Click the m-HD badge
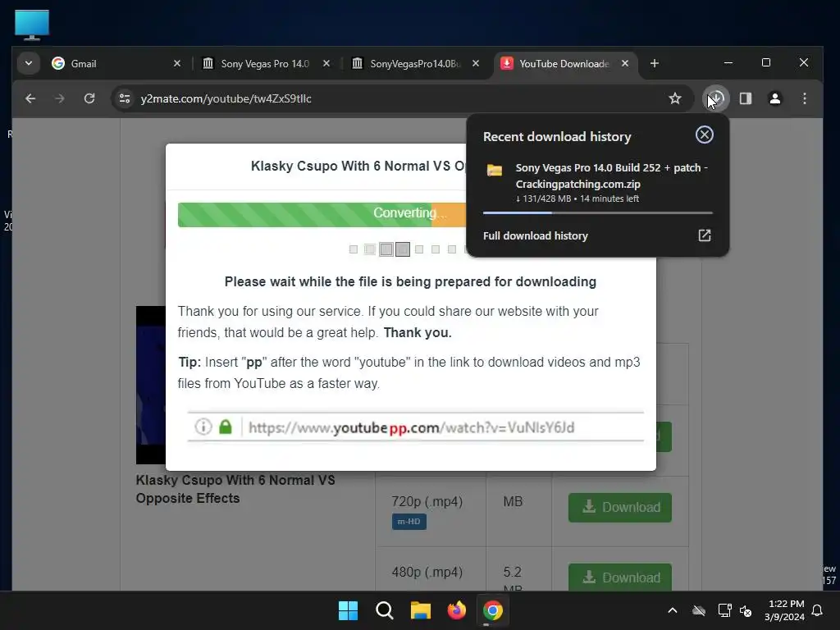The height and width of the screenshot is (630, 840). tap(409, 521)
